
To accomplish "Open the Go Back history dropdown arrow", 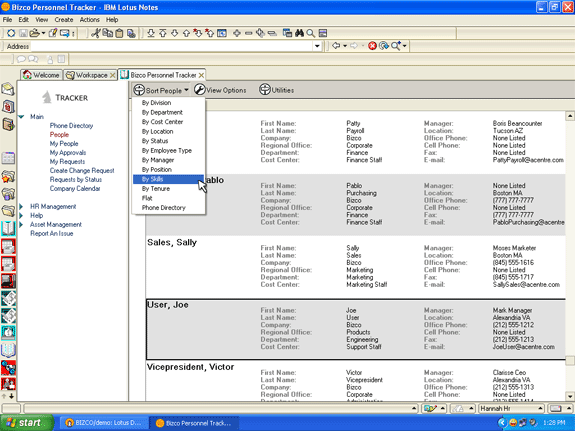I will click(345, 46).
